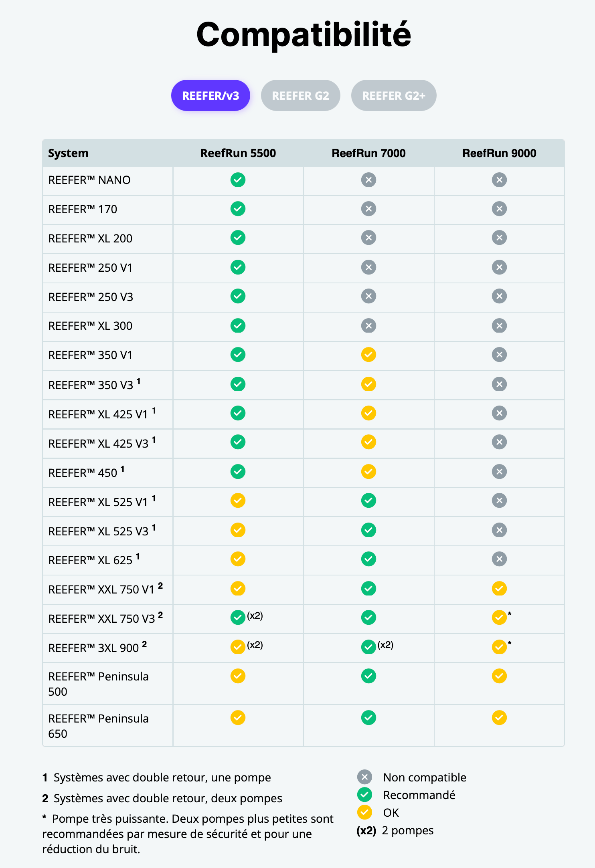
Task: Click the REEFER XXL 750 V1 row label
Action: click(x=105, y=589)
